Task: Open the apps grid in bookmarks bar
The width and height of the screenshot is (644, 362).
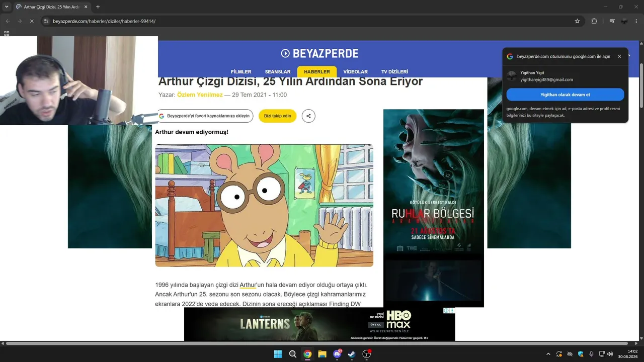Action: (x=7, y=34)
